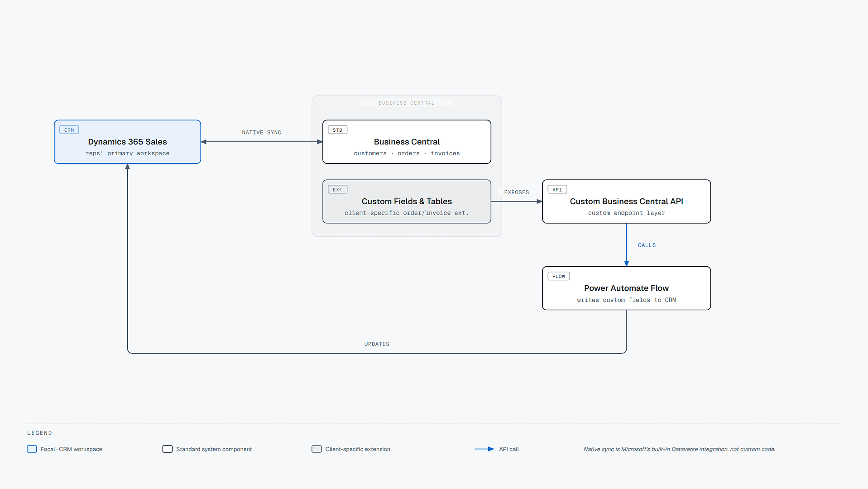
Task: Click the API tag badge
Action: coord(557,190)
